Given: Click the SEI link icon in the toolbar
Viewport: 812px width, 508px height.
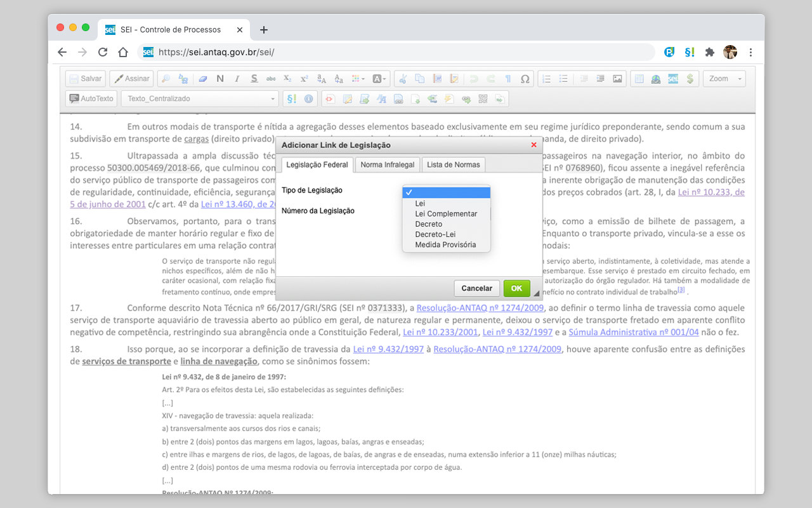Looking at the screenshot, I should 673,79.
